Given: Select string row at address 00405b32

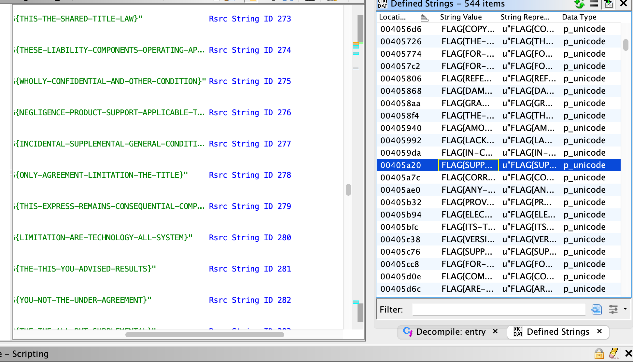Looking at the screenshot, I should pos(499,202).
